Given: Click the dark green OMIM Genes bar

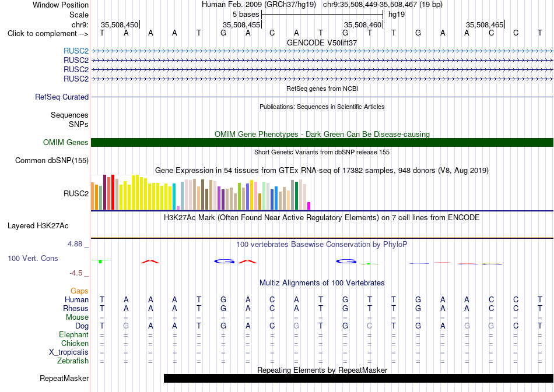Looking at the screenshot, I should 322,142.
